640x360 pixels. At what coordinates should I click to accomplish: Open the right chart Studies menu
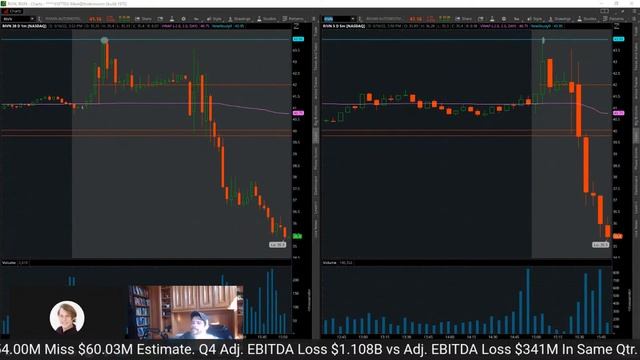[x=587, y=19]
